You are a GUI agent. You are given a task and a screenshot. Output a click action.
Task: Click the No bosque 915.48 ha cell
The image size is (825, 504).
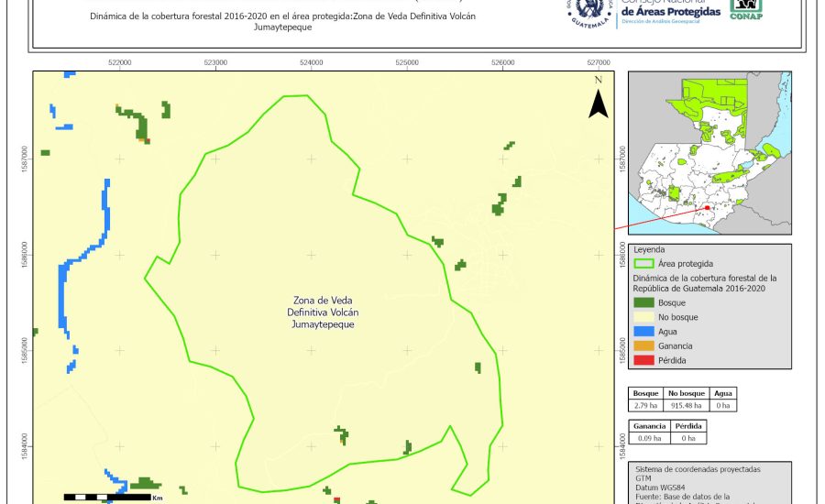(x=685, y=405)
